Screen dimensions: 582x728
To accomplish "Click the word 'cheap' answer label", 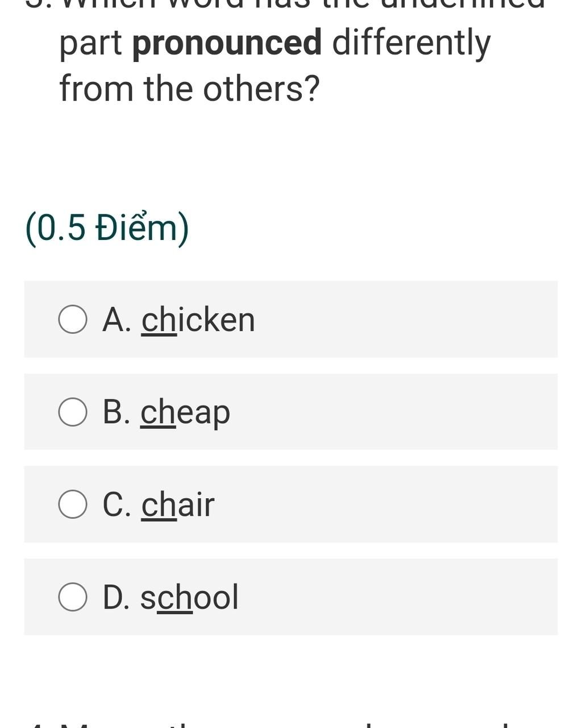I will tap(185, 412).
